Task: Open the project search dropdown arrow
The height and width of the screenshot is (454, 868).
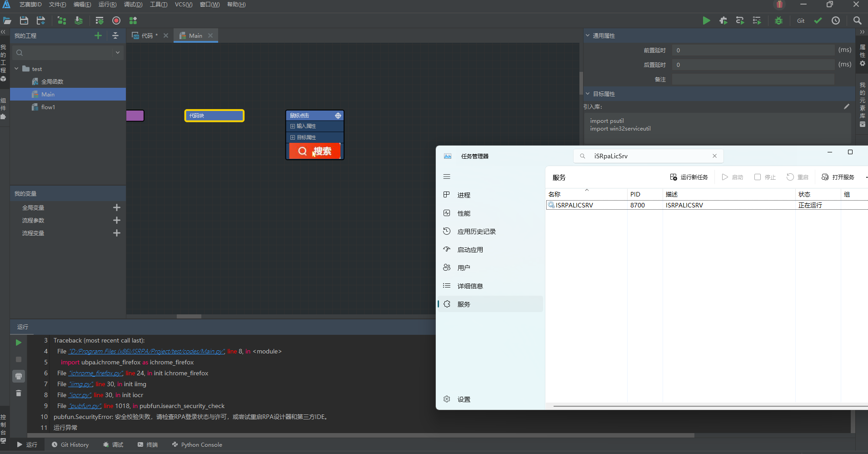Action: click(118, 52)
